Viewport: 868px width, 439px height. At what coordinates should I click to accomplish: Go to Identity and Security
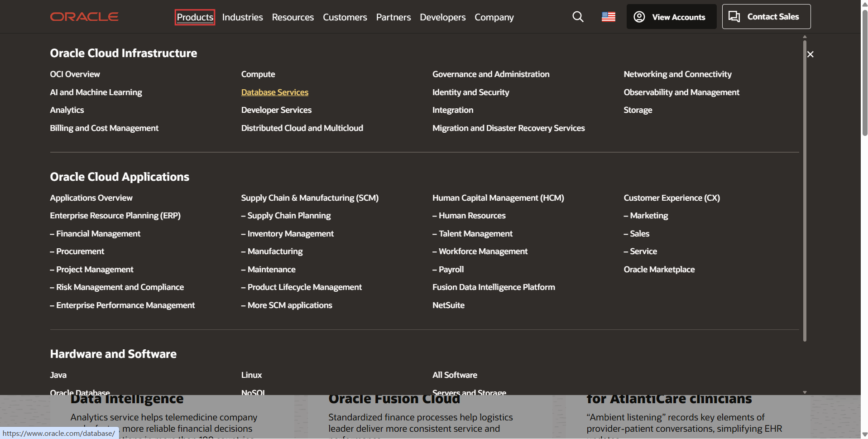pos(470,92)
